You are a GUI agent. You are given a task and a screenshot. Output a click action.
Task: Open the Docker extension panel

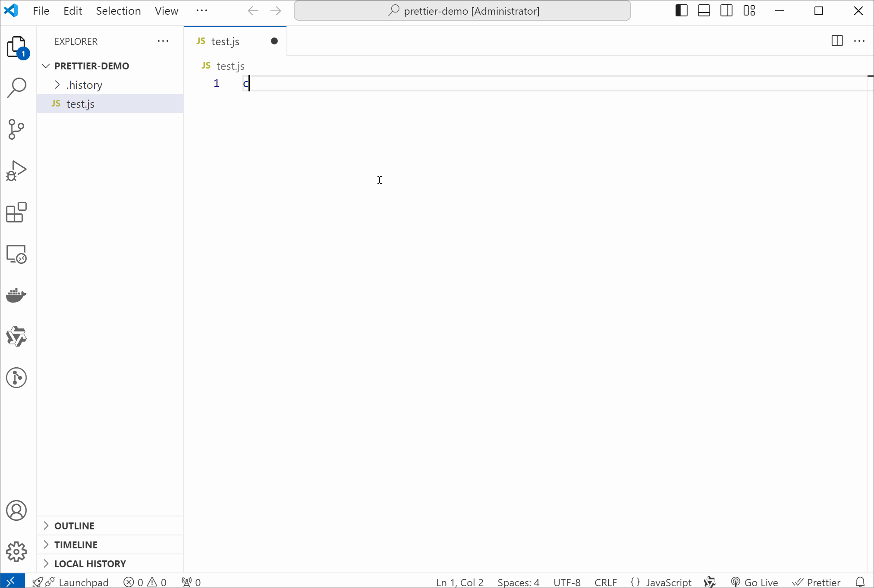pyautogui.click(x=16, y=295)
